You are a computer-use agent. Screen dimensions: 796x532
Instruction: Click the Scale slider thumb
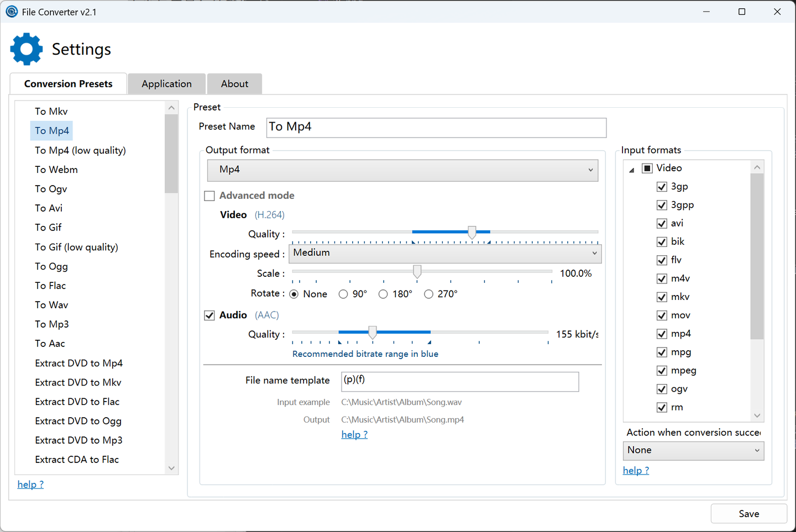pos(417,271)
